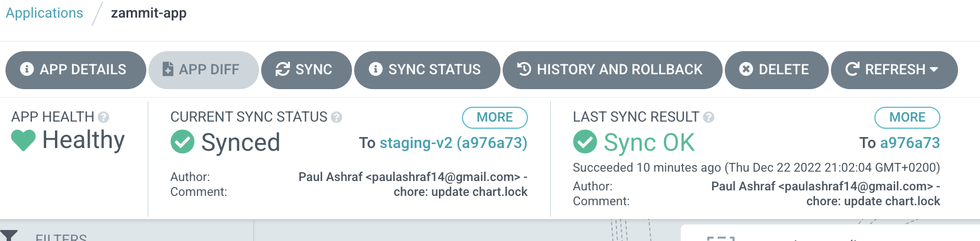Screen dimensions: 980x241
Task: Open the Sync Status button
Action: tap(427, 70)
